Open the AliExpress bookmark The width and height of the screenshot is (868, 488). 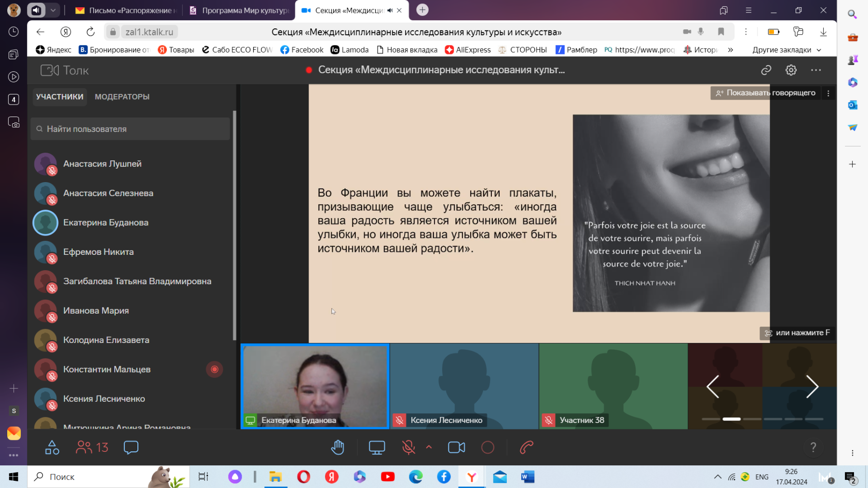point(468,50)
